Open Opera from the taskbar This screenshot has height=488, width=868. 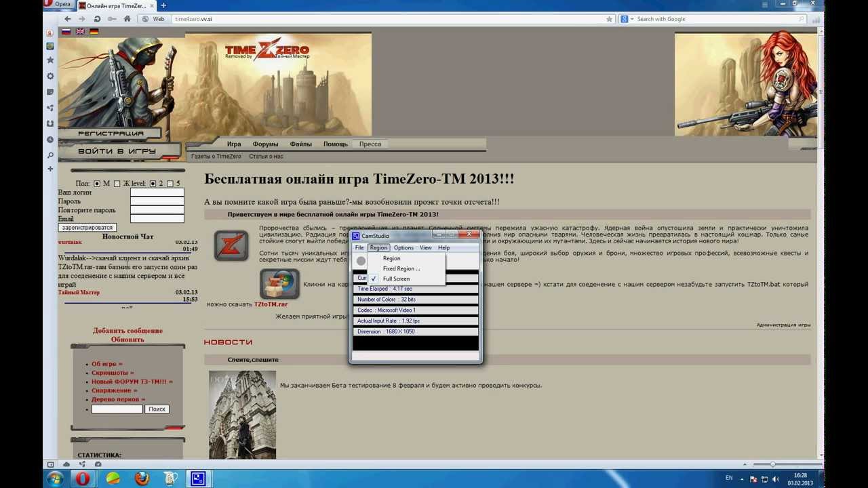(x=83, y=479)
